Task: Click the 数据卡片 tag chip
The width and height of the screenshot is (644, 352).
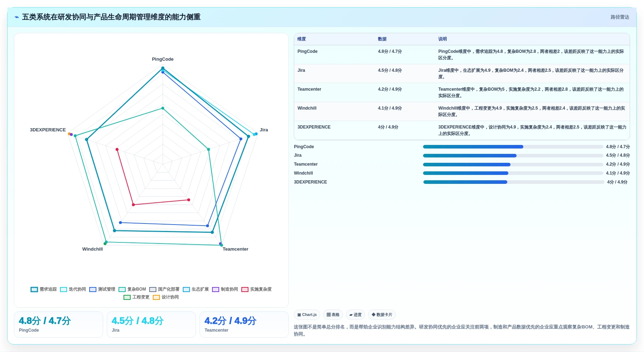Action: tap(382, 315)
